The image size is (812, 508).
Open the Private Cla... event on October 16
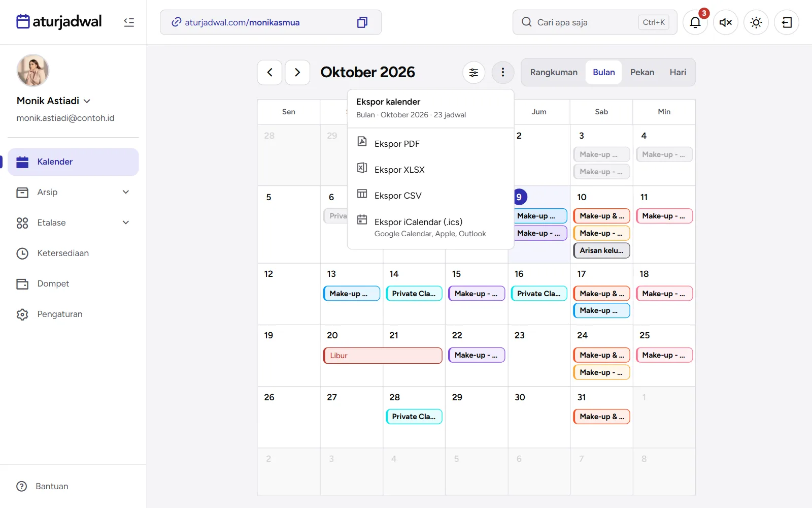(538, 294)
